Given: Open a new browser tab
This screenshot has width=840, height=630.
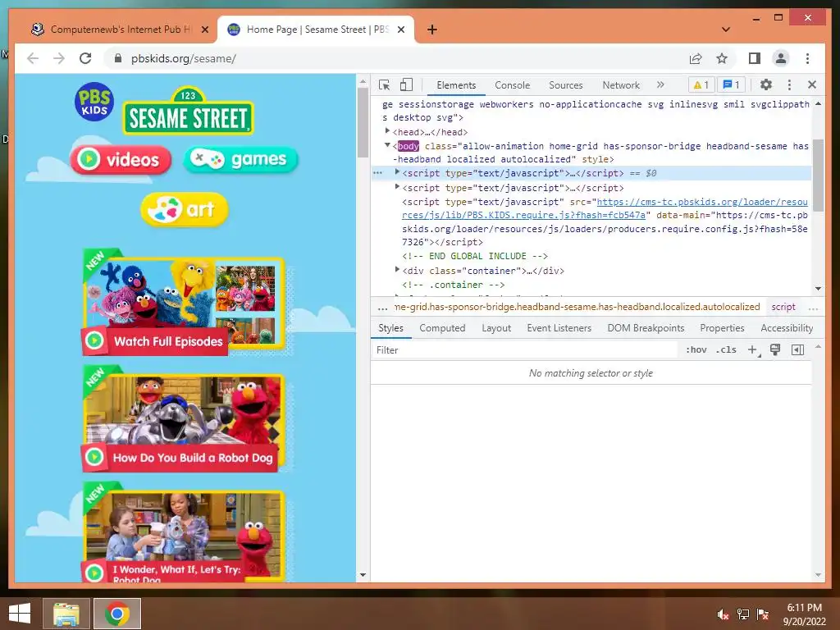Looking at the screenshot, I should click(x=431, y=30).
